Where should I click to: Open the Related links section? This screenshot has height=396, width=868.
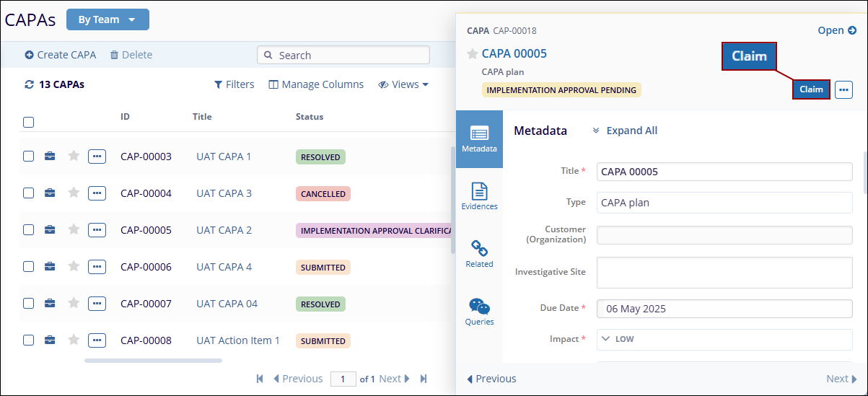[x=479, y=253]
